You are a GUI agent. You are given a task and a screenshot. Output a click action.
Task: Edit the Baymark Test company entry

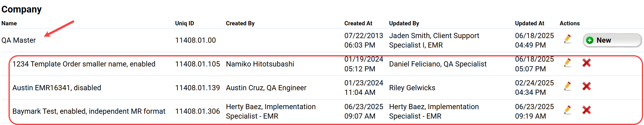point(567,110)
